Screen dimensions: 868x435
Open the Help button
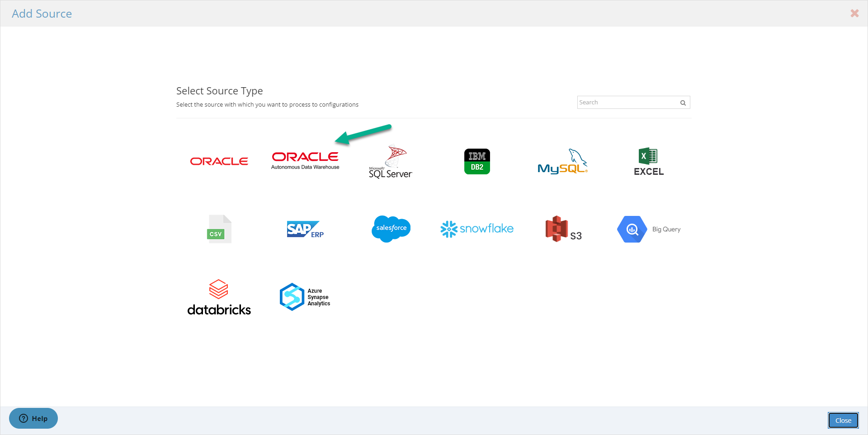point(33,418)
